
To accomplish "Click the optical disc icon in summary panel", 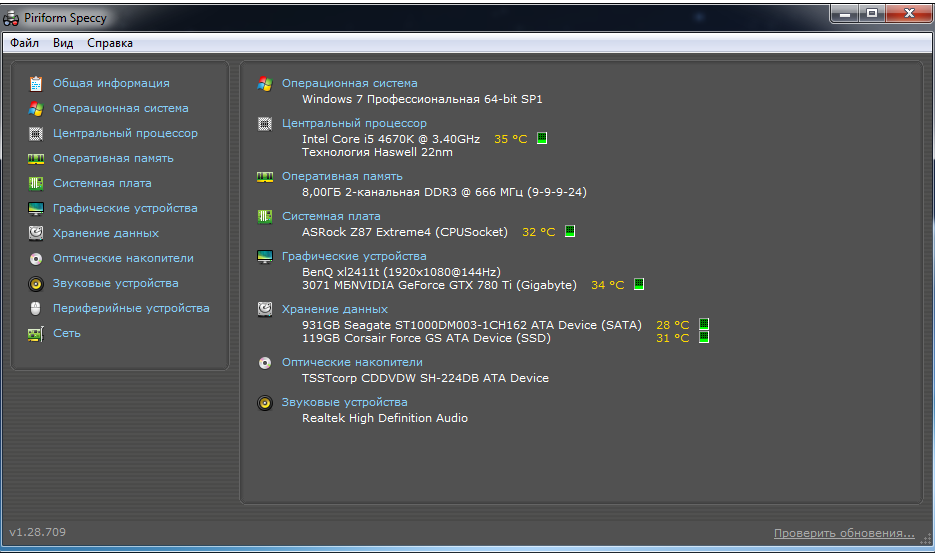I will (265, 363).
